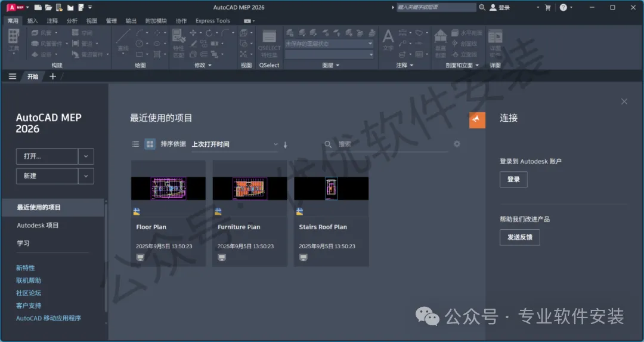Select the 文字 (Text) annotation tool
Viewport: 644px width, 342px height.
(388, 40)
